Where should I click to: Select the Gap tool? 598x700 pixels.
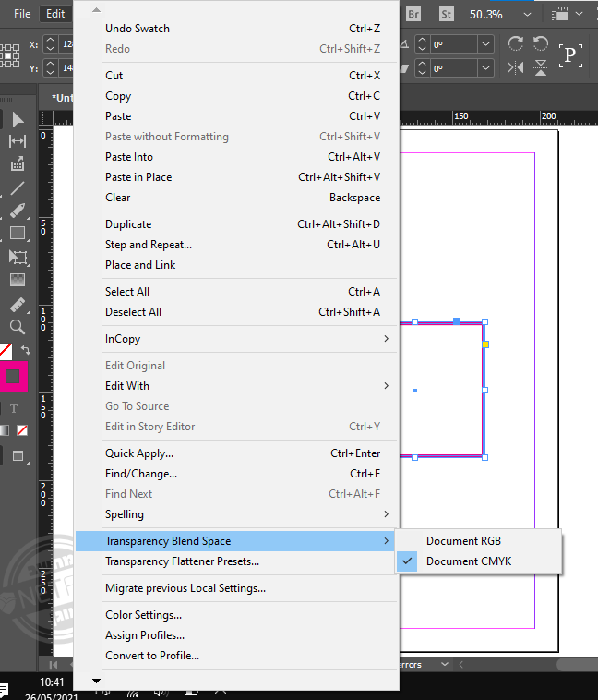18,141
